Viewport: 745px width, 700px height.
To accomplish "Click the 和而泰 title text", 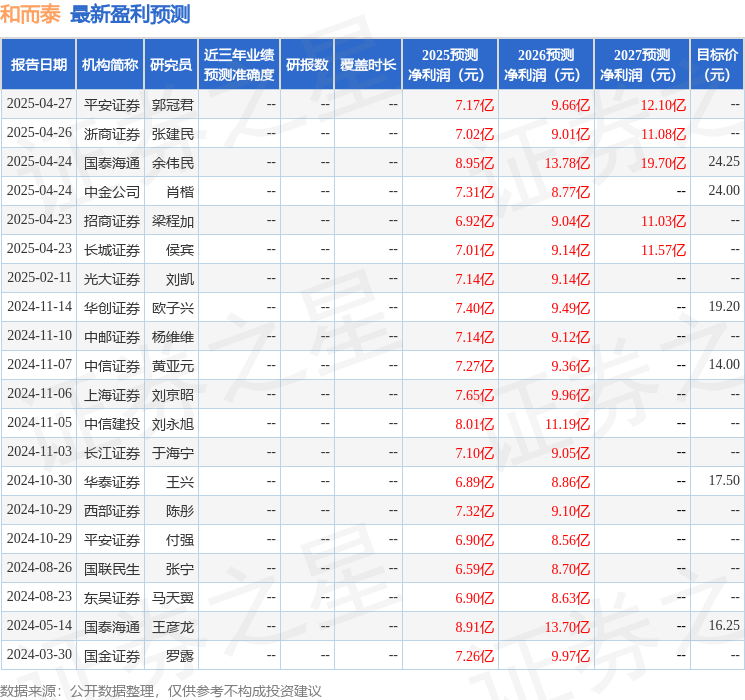I will click(30, 14).
